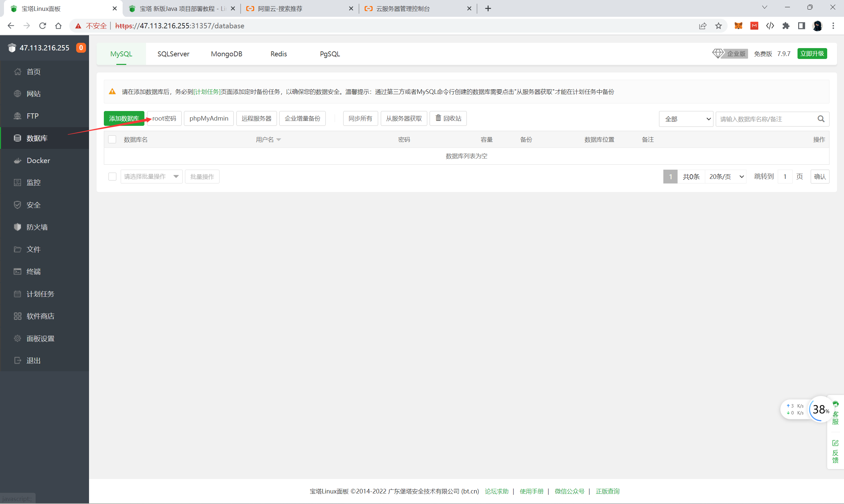Click the MetaMask fox extension icon

pos(738,26)
